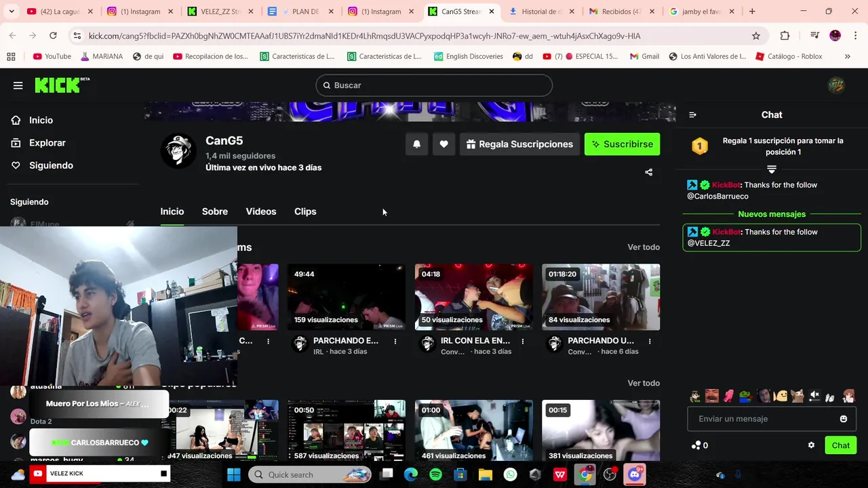
Task: Click Ver todo for recent streams
Action: [x=644, y=247]
